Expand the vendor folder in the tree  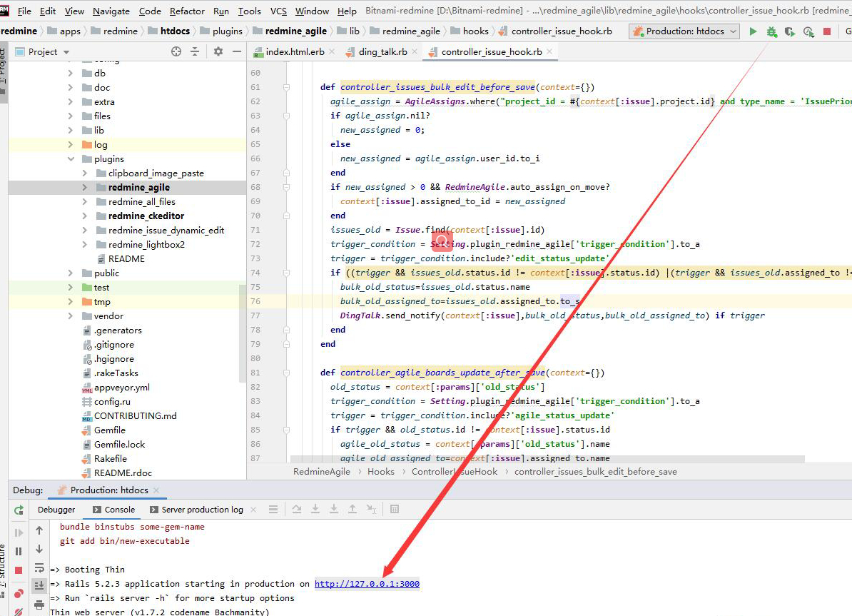[x=71, y=316]
